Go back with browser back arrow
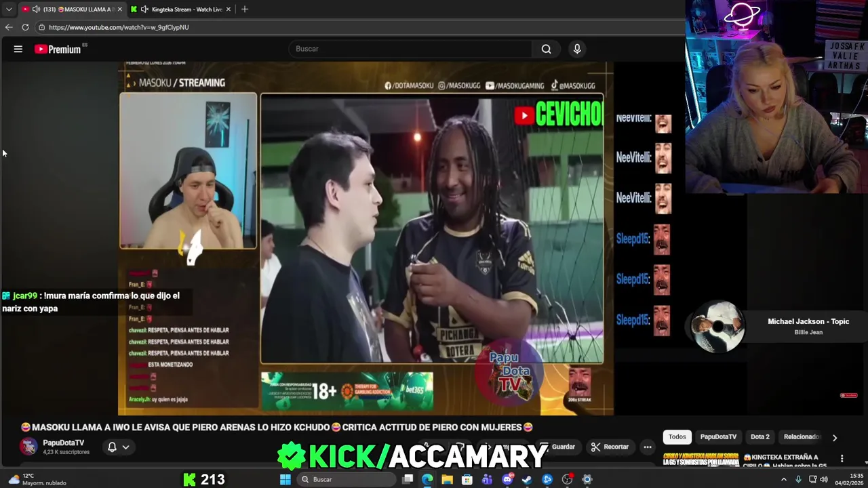The height and width of the screenshot is (488, 868). (9, 27)
